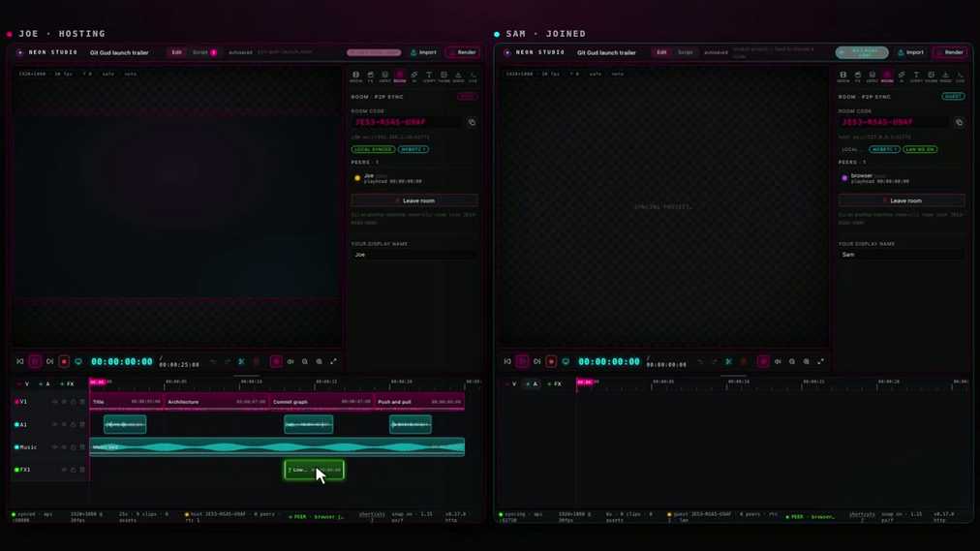
Task: Toggle the lock on the V1 track
Action: point(74,402)
